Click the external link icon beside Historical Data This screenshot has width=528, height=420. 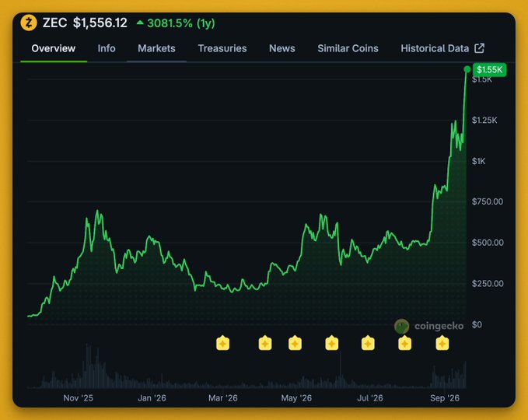(480, 48)
